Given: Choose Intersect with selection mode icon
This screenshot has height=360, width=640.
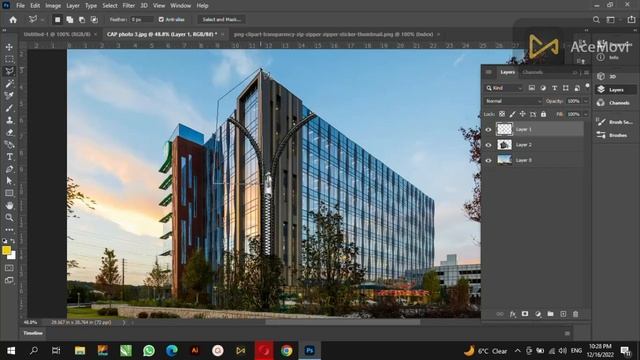Looking at the screenshot, I should [94, 20].
